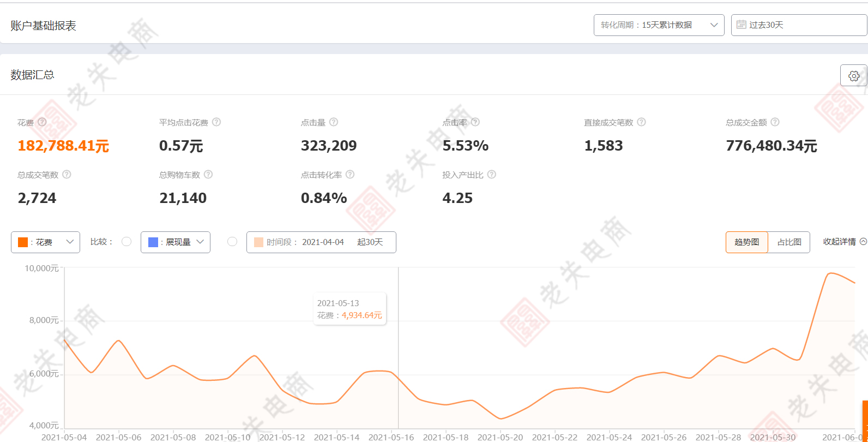Click help icon next to 投入产出比
868x442 pixels.
[x=492, y=175]
